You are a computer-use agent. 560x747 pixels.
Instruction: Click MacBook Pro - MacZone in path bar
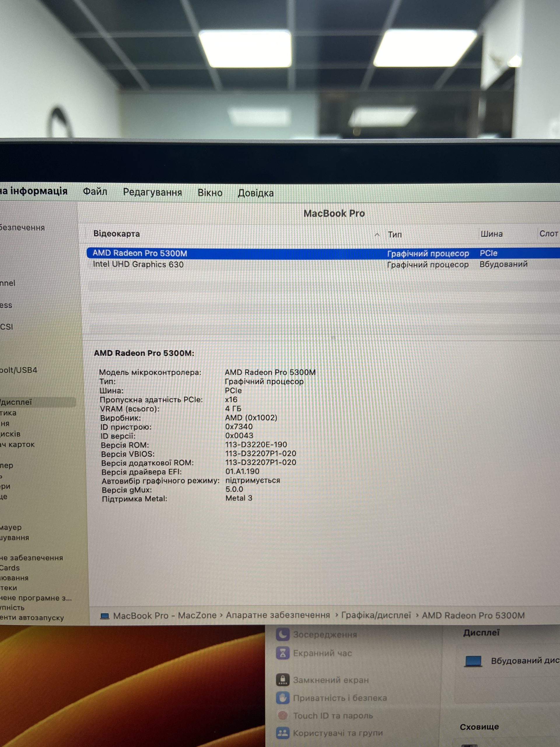(x=165, y=616)
